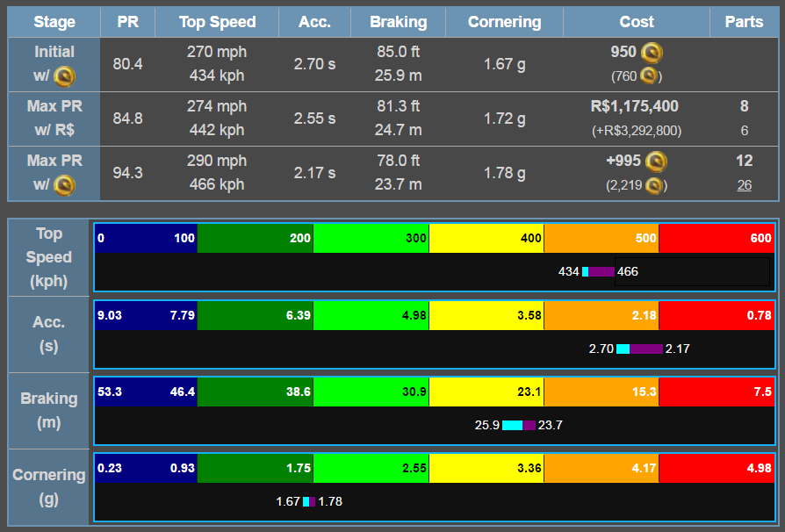Click the cyan acceleration bar beside 2.70
Viewport: 785px width, 532px height.
[623, 349]
